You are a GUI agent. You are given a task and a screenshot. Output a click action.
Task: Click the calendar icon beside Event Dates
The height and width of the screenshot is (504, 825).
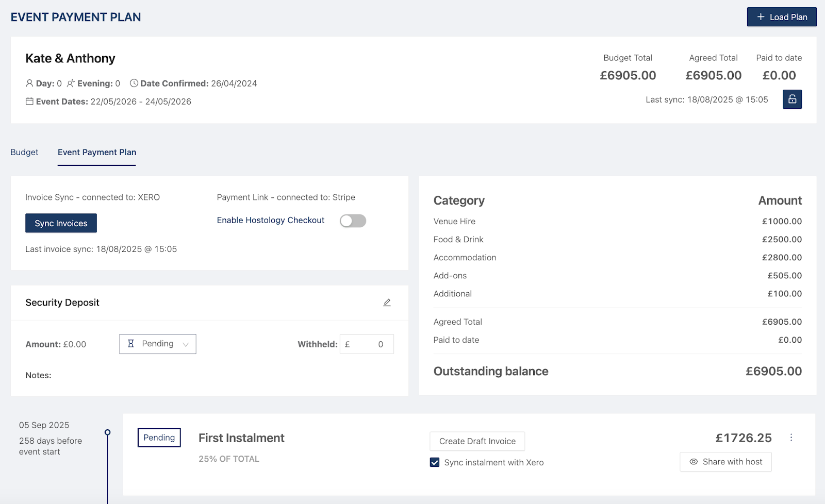pyautogui.click(x=29, y=102)
